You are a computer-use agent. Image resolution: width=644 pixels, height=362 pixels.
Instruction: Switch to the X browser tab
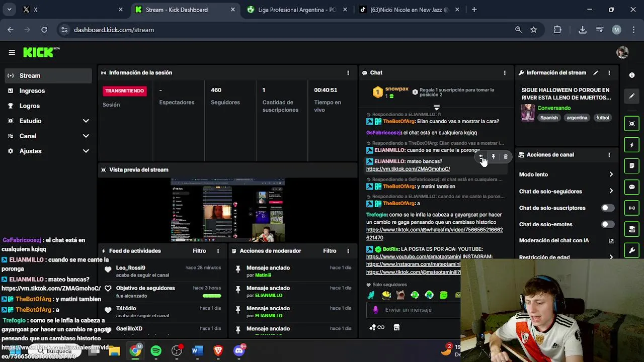[x=72, y=10]
